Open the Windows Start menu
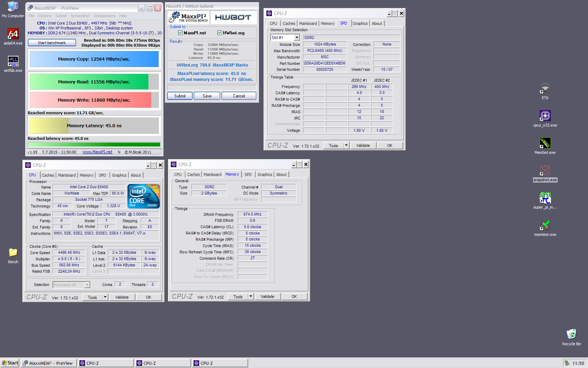588x368 pixels. [10, 363]
